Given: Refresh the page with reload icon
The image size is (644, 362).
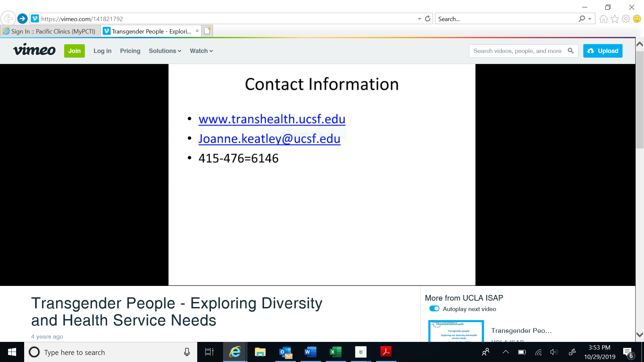Looking at the screenshot, I should (x=427, y=19).
